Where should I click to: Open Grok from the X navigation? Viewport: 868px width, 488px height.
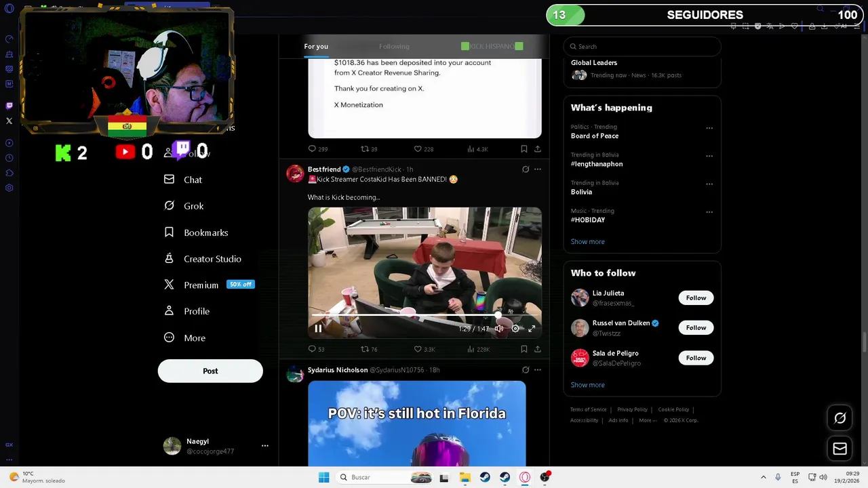pos(184,206)
